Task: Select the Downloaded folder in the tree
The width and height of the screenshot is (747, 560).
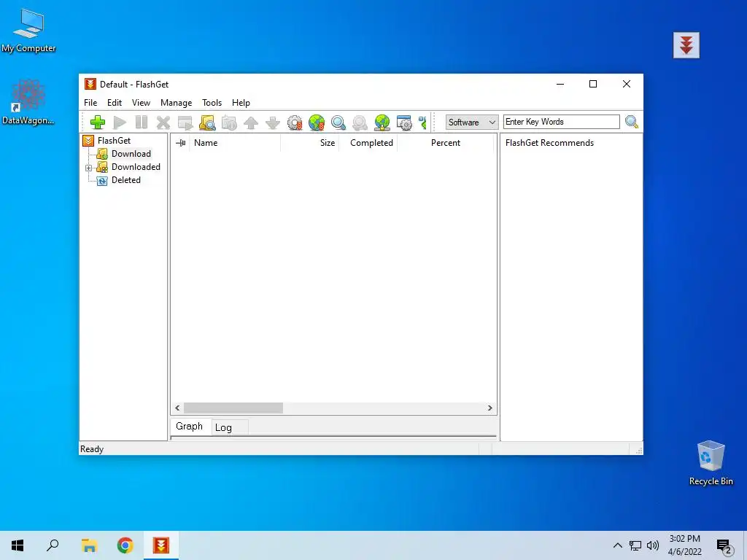Action: point(136,167)
